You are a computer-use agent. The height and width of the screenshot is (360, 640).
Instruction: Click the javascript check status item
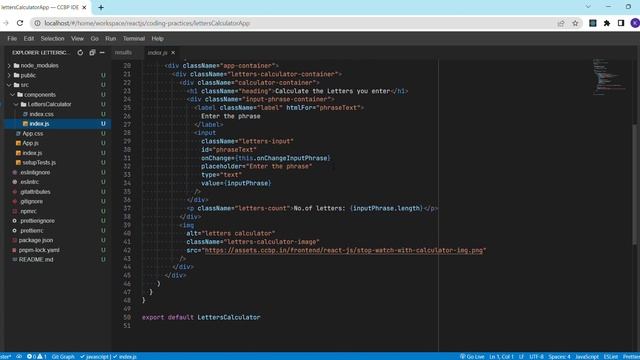tap(94, 356)
